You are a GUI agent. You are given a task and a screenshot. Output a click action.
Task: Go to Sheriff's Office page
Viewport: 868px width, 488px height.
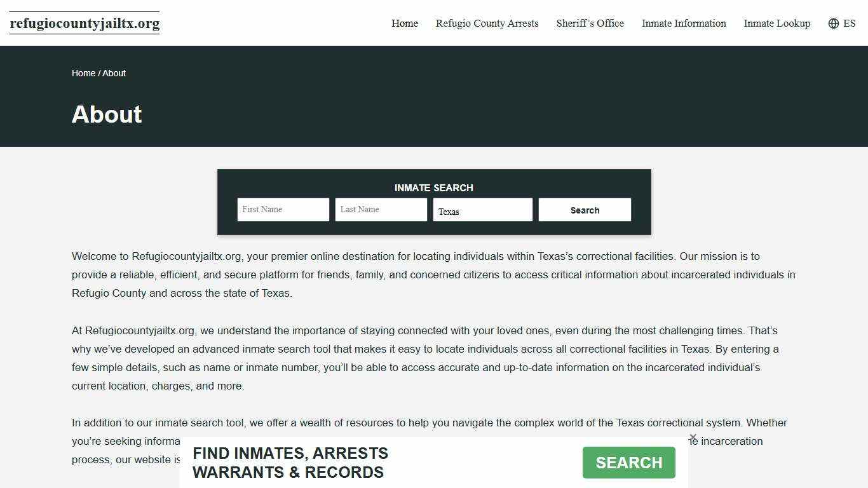point(590,24)
